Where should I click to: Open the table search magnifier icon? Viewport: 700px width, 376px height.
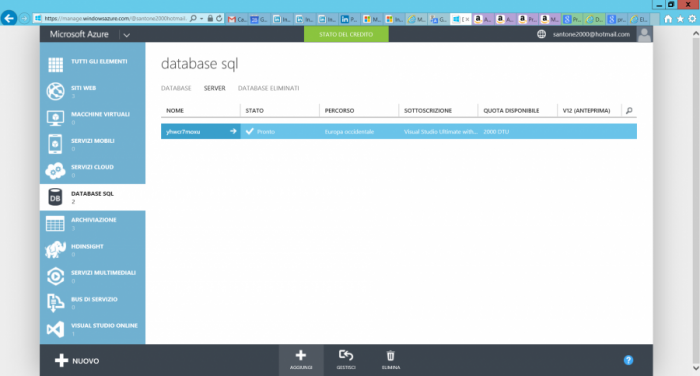[629, 110]
